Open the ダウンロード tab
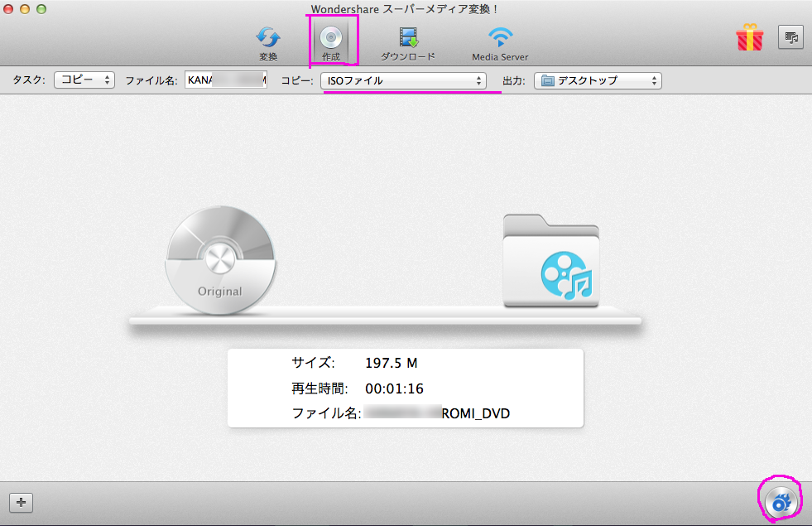This screenshot has height=526, width=812. click(408, 44)
